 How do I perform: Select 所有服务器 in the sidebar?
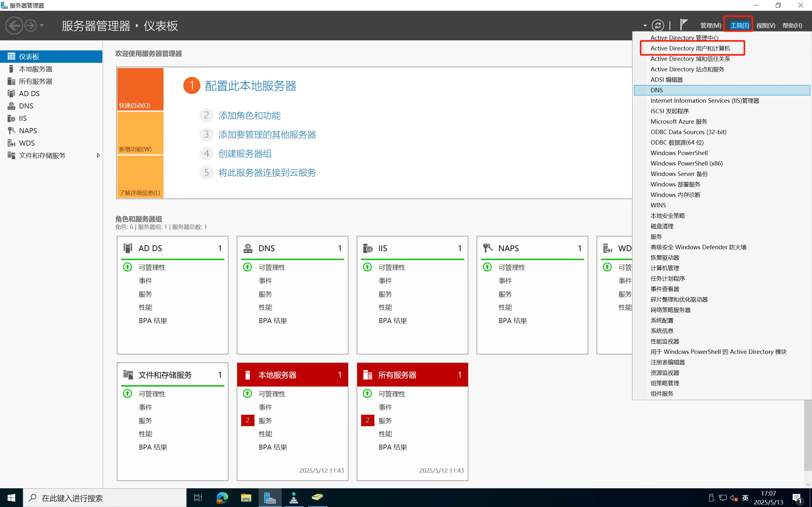51,81
